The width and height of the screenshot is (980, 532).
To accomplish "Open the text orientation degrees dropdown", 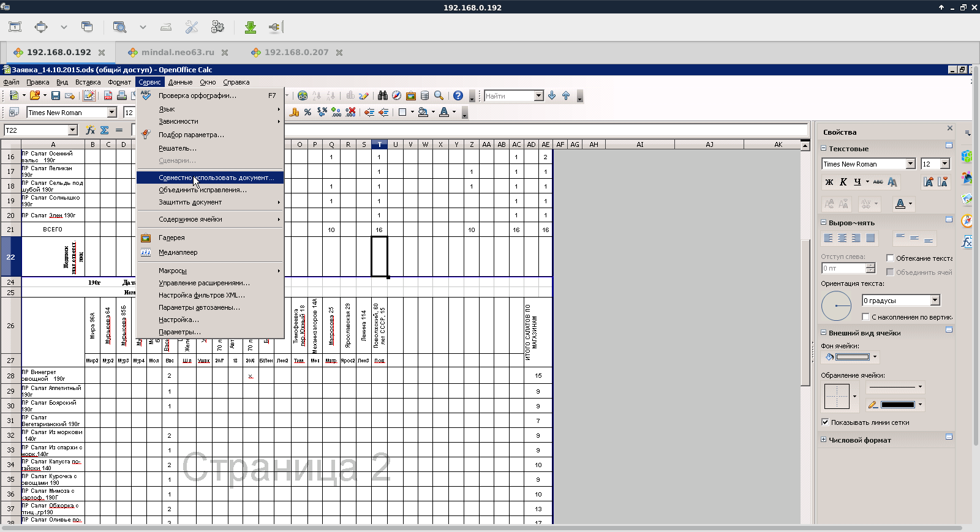I will click(935, 301).
